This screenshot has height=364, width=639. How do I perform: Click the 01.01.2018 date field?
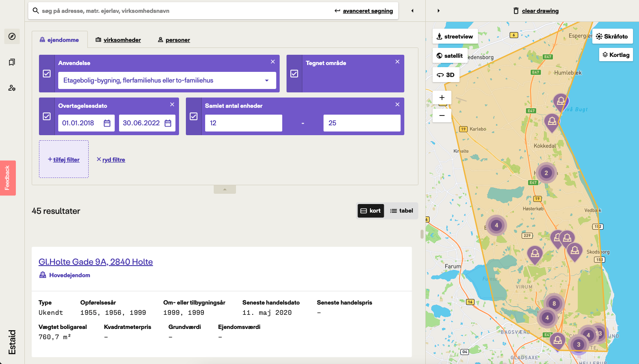tap(87, 123)
